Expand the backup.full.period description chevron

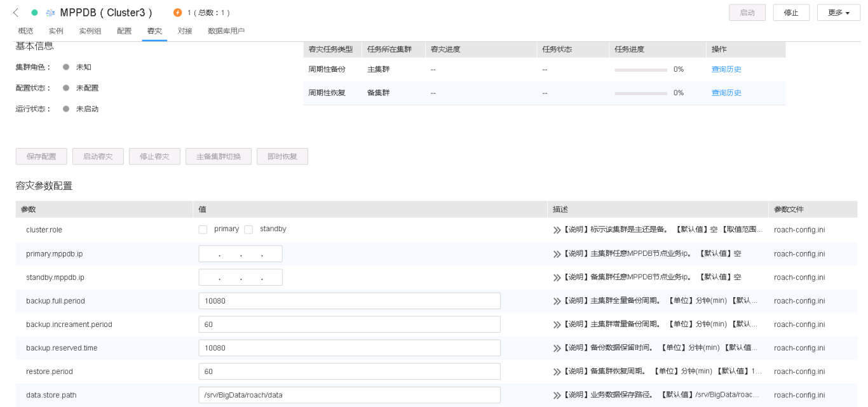click(x=557, y=301)
